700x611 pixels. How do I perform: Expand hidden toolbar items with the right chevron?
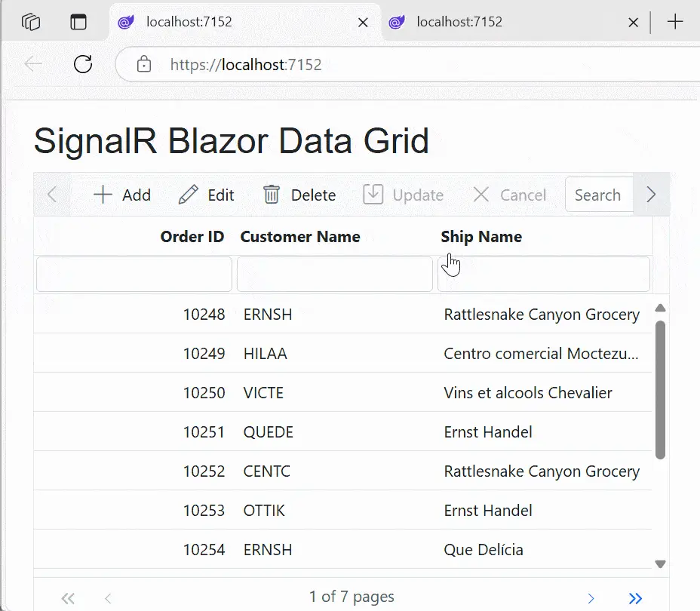651,195
